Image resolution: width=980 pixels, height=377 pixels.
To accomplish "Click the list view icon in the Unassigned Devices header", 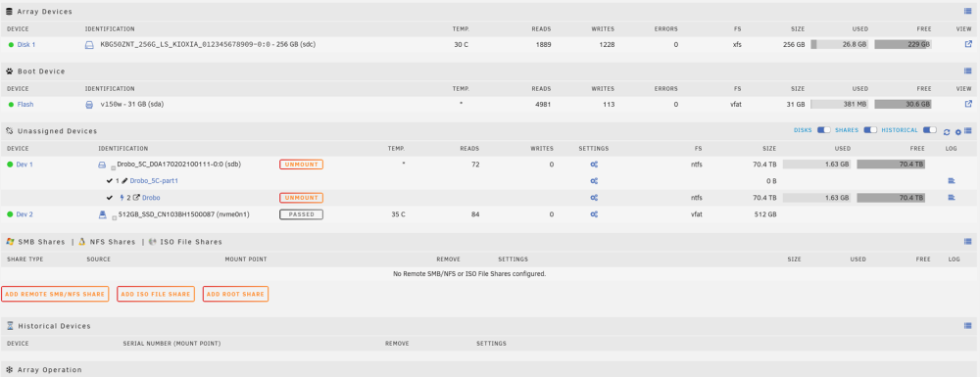I will [967, 131].
